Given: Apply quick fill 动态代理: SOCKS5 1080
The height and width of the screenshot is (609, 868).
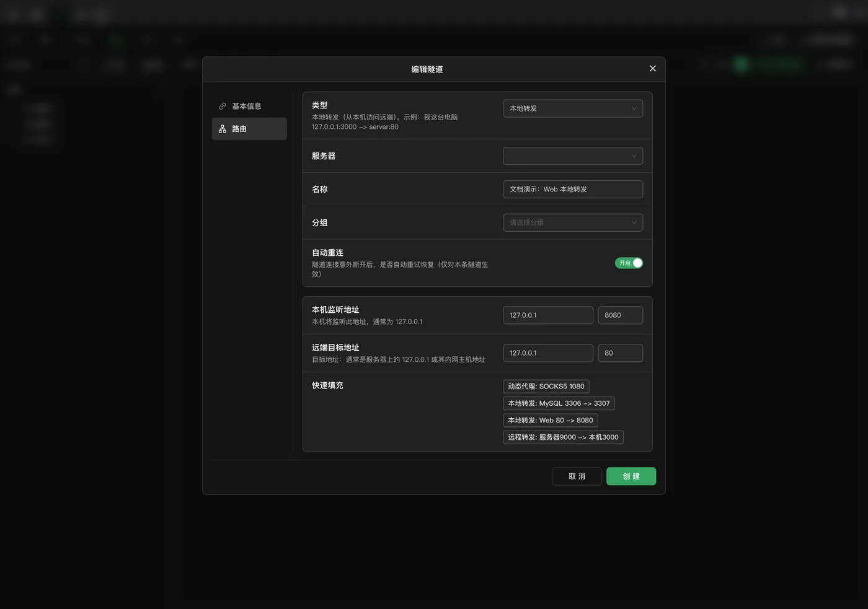Looking at the screenshot, I should point(546,387).
